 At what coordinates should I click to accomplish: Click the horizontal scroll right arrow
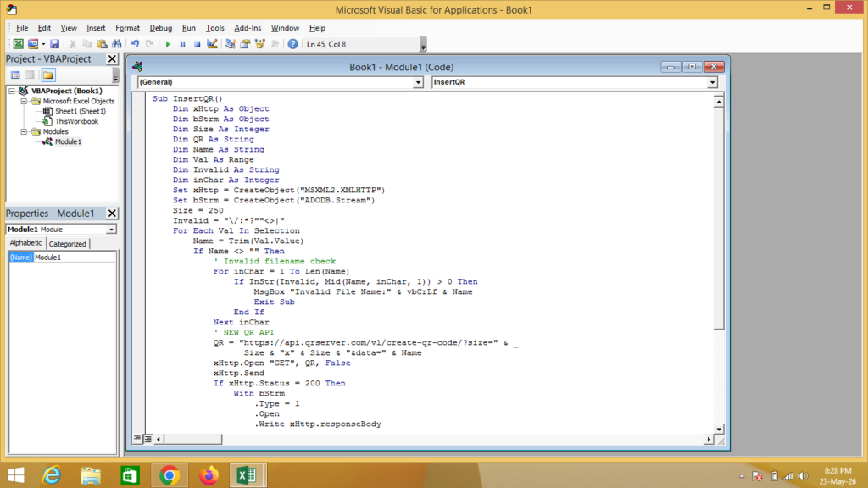click(709, 440)
